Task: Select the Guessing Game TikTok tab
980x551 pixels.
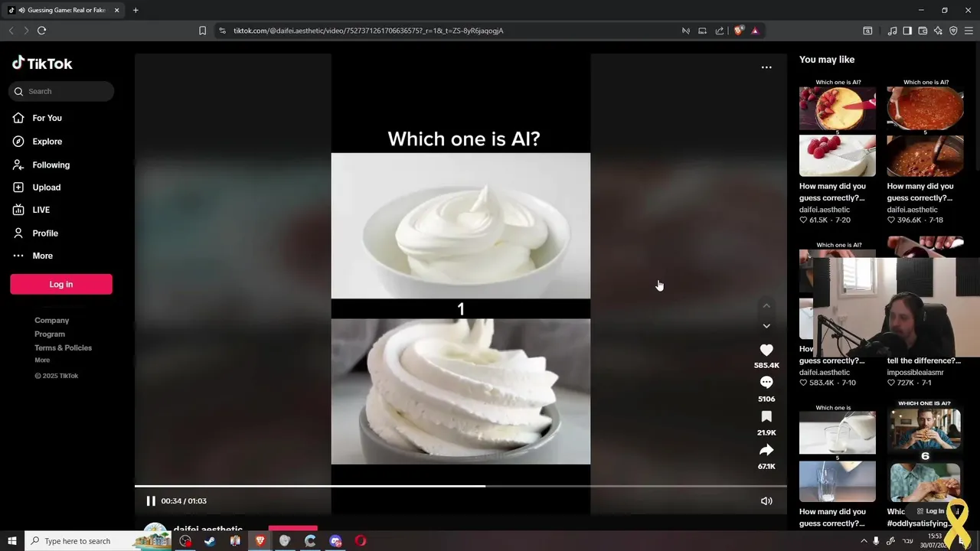Action: tap(64, 10)
